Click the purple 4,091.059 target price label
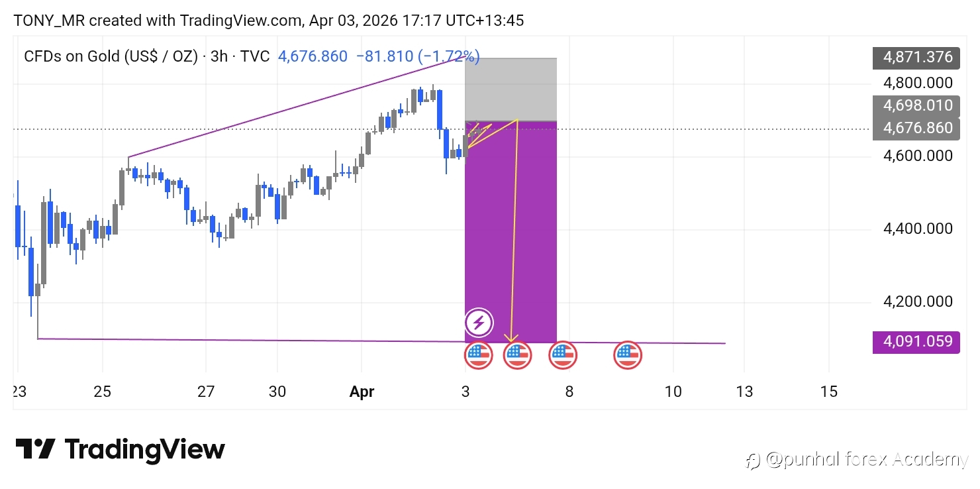 916,342
